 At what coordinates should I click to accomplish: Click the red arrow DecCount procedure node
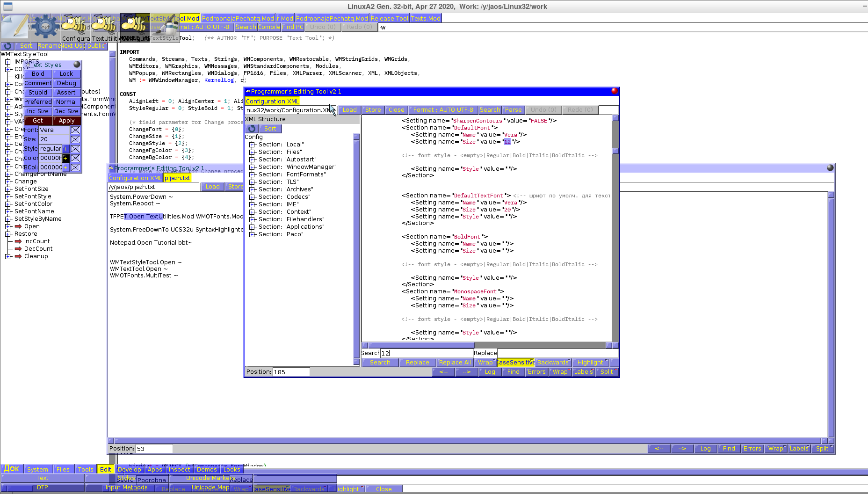pyautogui.click(x=18, y=249)
